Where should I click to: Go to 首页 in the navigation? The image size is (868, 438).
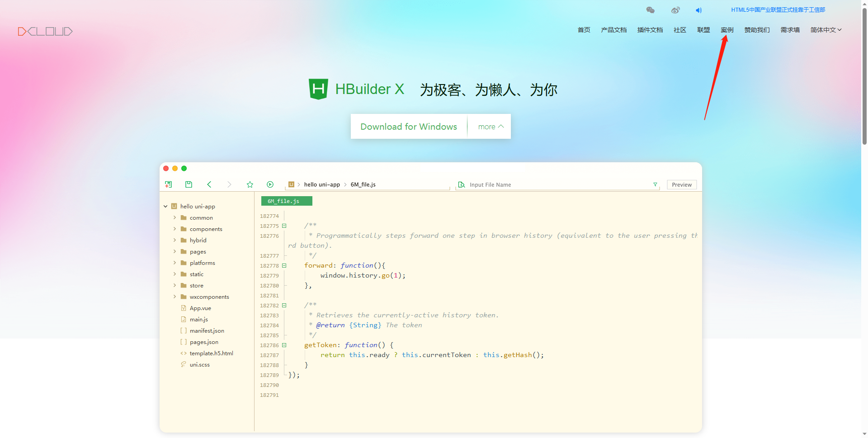click(584, 30)
